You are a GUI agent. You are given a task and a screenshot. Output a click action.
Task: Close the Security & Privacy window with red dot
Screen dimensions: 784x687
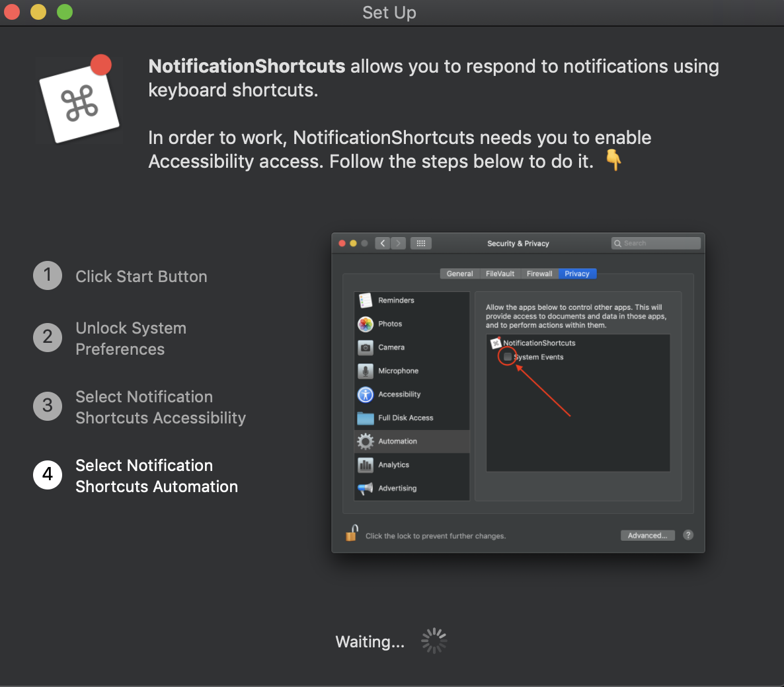[342, 243]
